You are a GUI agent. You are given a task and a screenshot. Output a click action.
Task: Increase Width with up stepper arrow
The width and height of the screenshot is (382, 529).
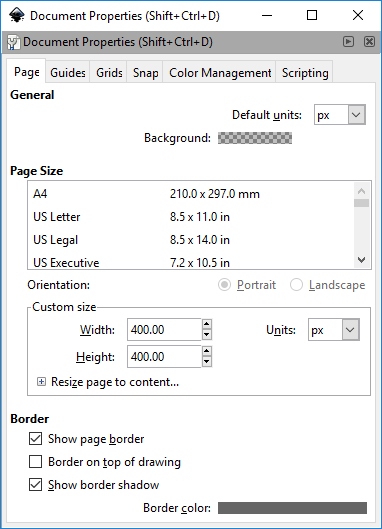[x=207, y=324]
